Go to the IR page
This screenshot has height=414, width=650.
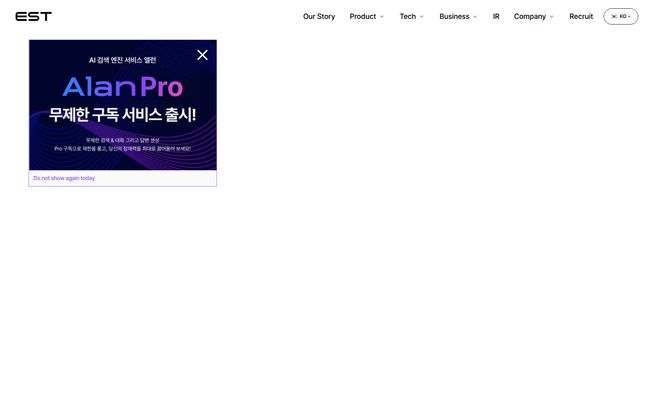click(496, 17)
